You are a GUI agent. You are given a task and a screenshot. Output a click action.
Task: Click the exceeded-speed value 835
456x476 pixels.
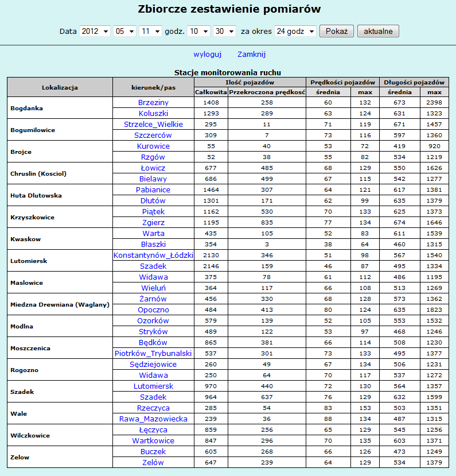point(267,223)
